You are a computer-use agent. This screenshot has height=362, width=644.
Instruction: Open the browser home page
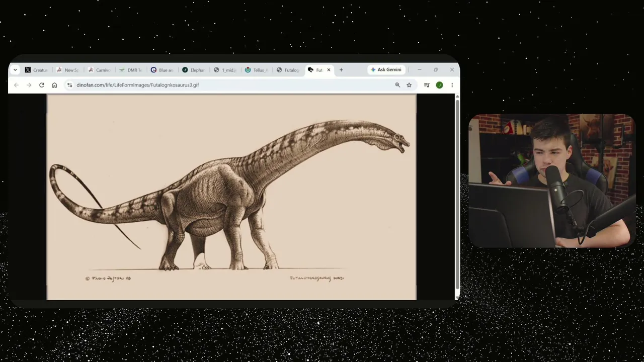pos(54,85)
